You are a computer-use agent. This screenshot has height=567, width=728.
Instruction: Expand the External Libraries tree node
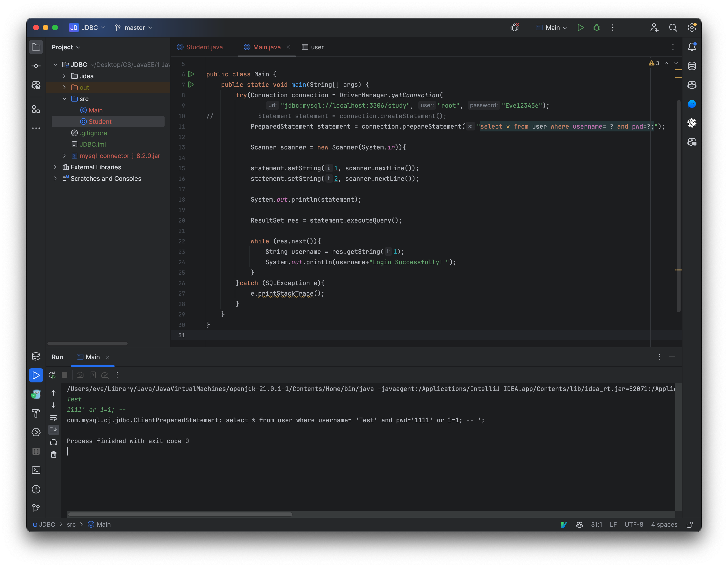point(55,167)
